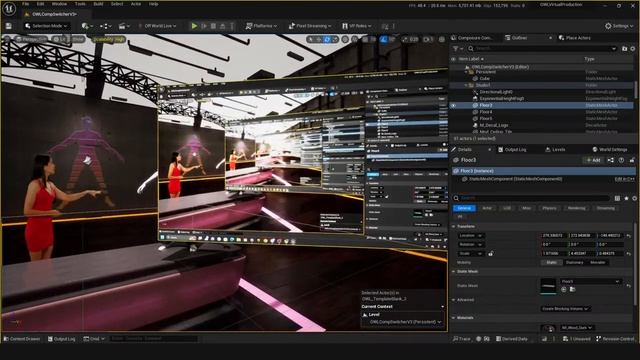Click the Levels tab icon

(548, 149)
